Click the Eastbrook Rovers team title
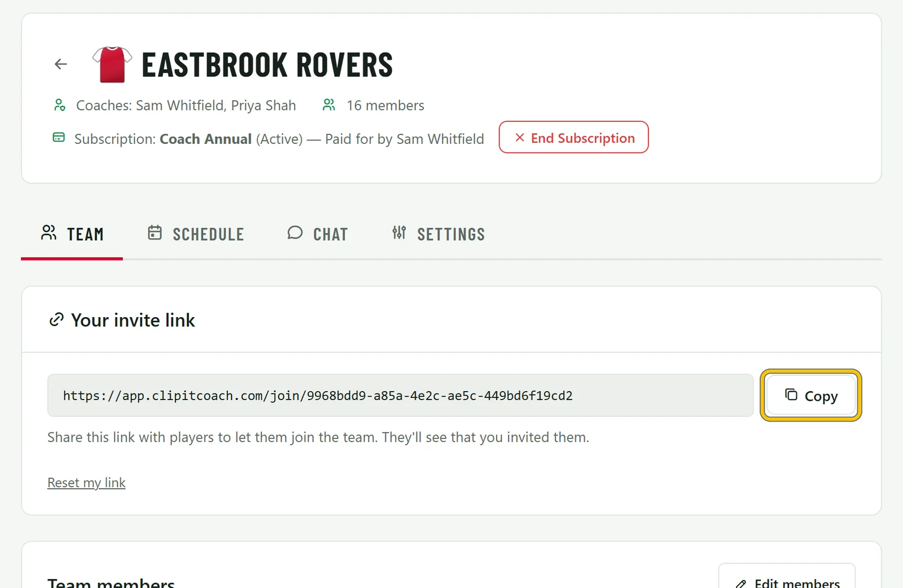 click(x=267, y=65)
